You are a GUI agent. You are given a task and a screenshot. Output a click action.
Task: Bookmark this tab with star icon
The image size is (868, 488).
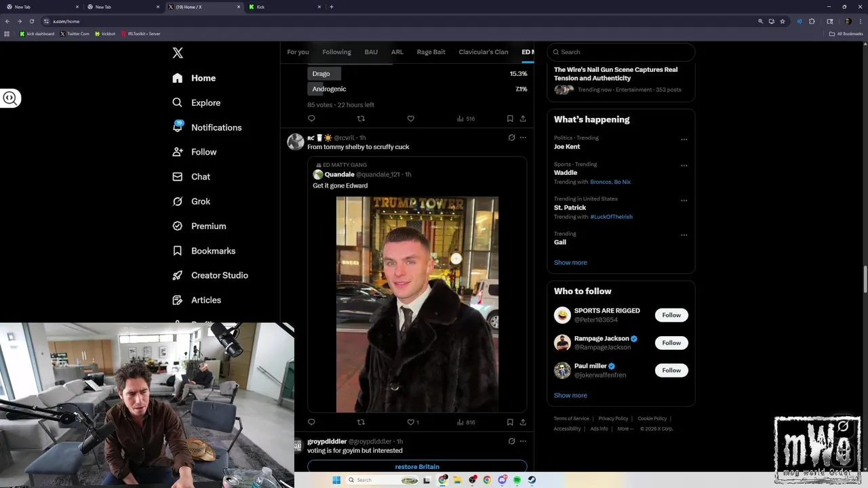tap(783, 21)
